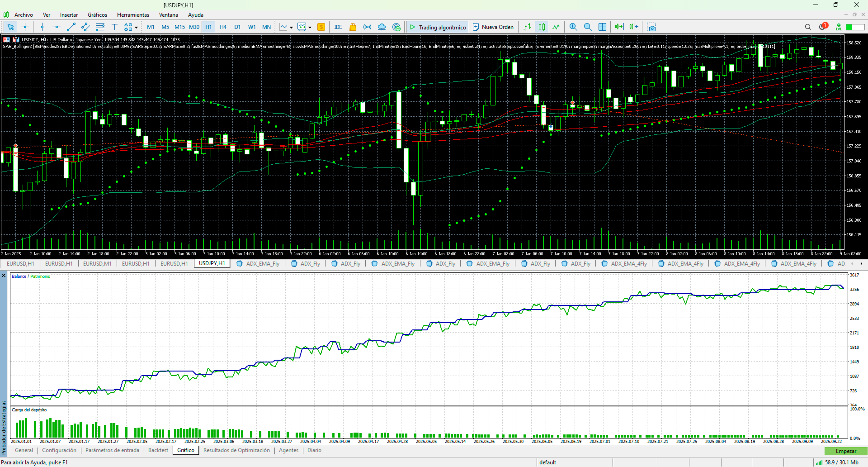Click the green radar-with-plus toolbar icon
Viewport: 868px width, 467px height.
(x=396, y=27)
